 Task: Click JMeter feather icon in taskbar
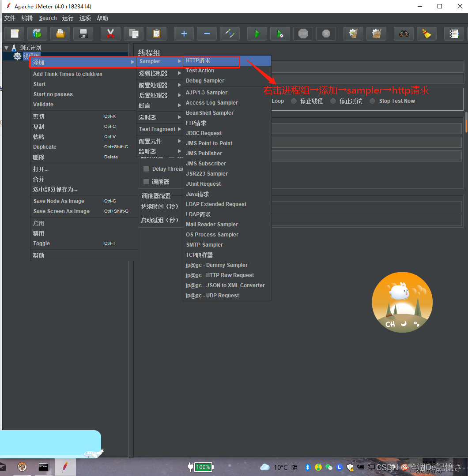point(65,467)
